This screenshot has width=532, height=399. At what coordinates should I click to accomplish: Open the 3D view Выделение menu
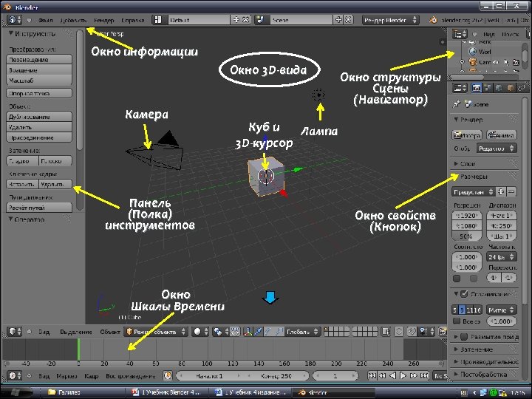coord(75,332)
